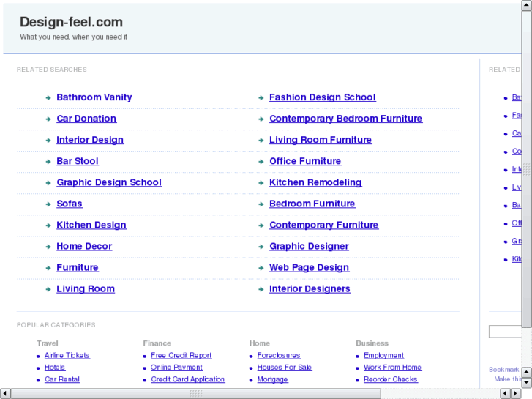Open the Bathroom Vanity link
Image resolution: width=532 pixels, height=399 pixels.
click(x=94, y=97)
